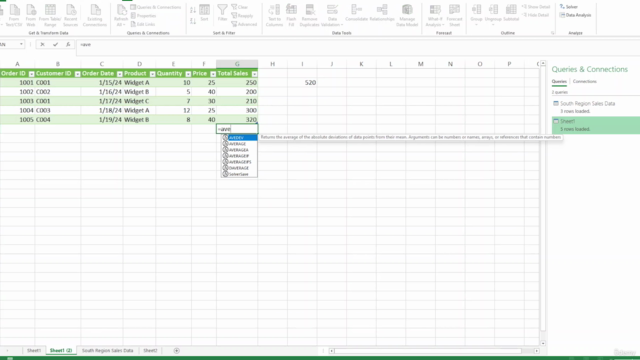Viewport: 640px width, 360px height.
Task: Click Relationships icon
Action: [x=382, y=13]
